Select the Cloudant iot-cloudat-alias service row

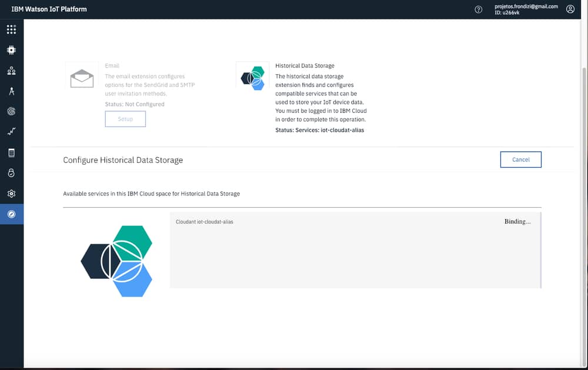click(356, 250)
